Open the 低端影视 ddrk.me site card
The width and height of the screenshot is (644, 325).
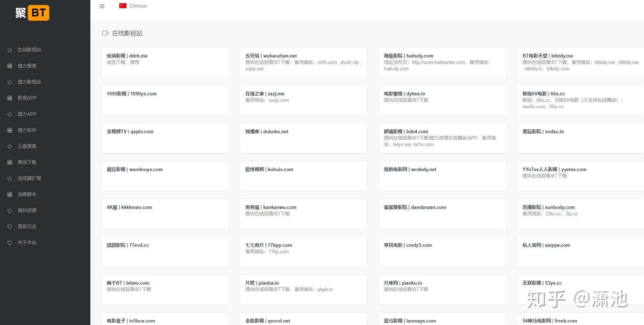point(165,62)
